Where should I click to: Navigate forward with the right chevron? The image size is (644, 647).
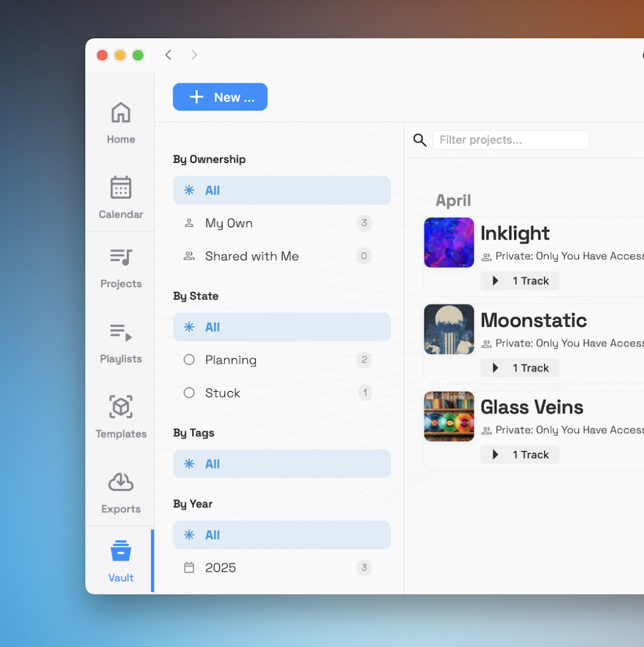[x=194, y=55]
